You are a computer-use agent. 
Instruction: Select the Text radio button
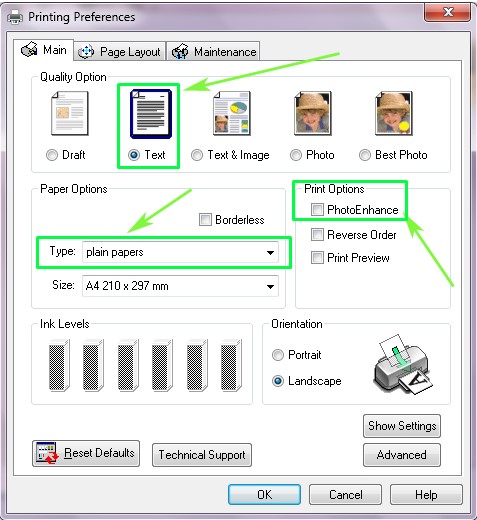point(134,155)
